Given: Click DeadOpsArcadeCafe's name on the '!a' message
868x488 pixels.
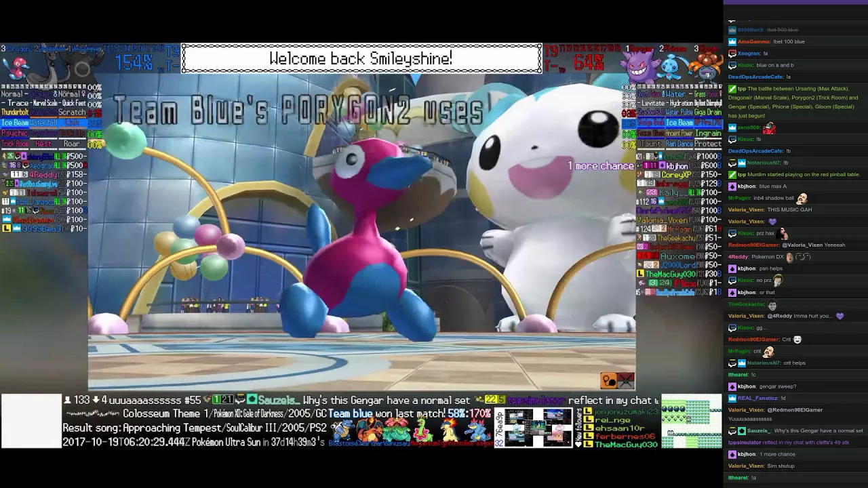Looking at the screenshot, I should coord(755,77).
